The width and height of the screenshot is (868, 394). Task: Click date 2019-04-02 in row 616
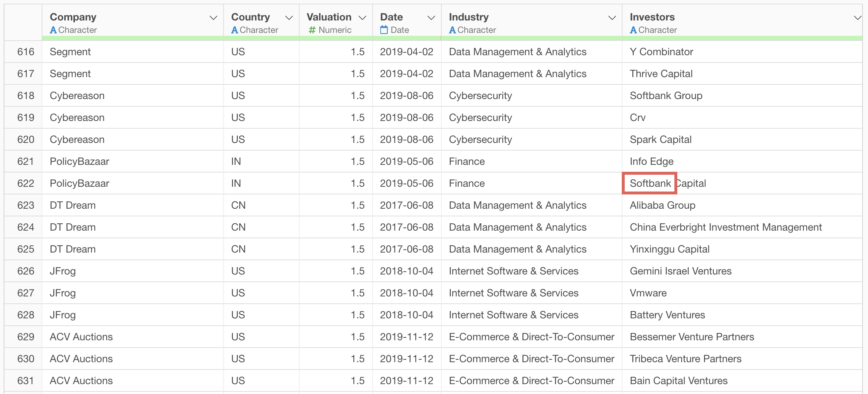tap(407, 52)
